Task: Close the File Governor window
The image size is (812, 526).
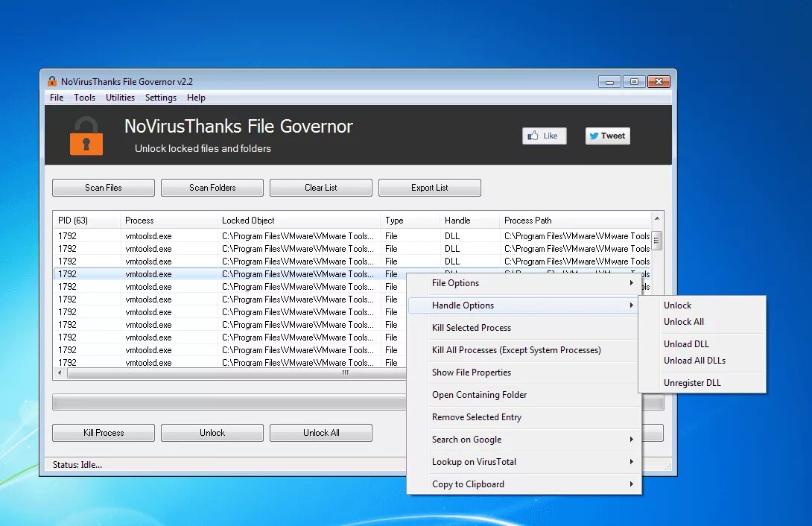Action: click(659, 82)
